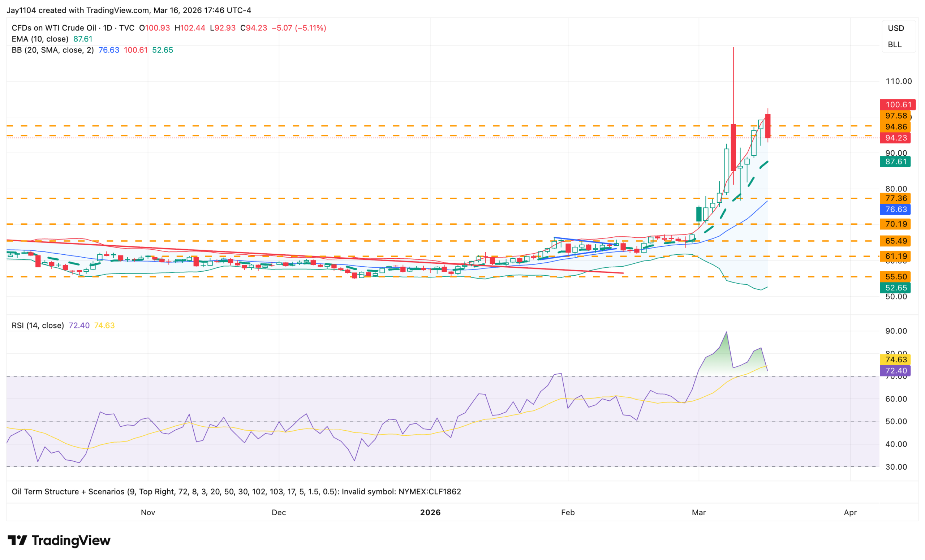This screenshot has width=925, height=560.
Task: Click the 80.00 tick on price axis
Action: 896,189
